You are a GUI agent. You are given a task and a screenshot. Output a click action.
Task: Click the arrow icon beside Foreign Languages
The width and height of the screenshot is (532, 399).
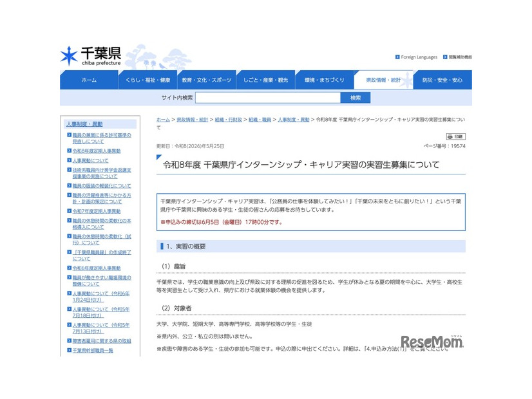pyautogui.click(x=397, y=57)
